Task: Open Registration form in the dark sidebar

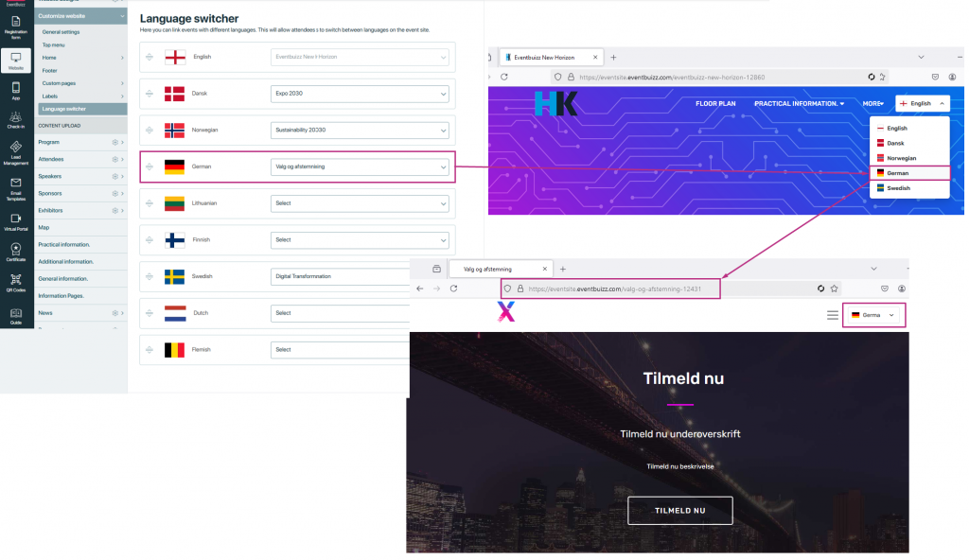Action: (x=16, y=26)
